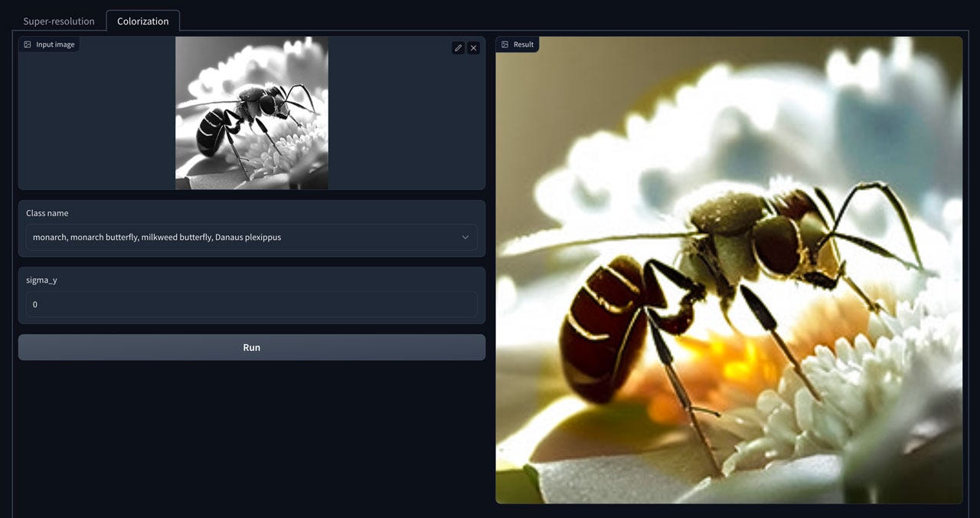Viewport: 980px width, 518px height.
Task: Click the pencil icon to edit input image
Action: 458,48
